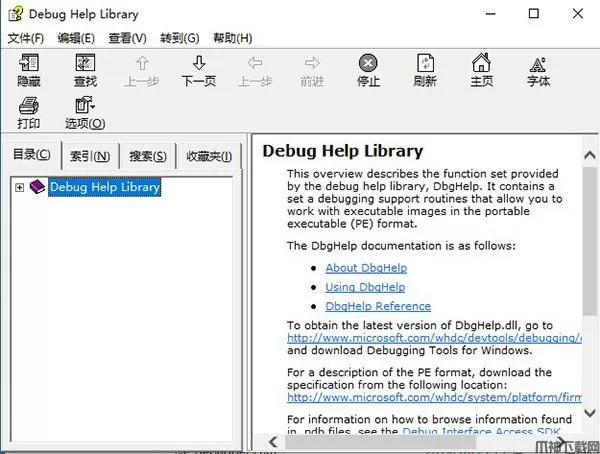Image resolution: width=600 pixels, height=454 pixels.
Task: Click the horizontal scrollbar left arrow
Action: [273, 442]
